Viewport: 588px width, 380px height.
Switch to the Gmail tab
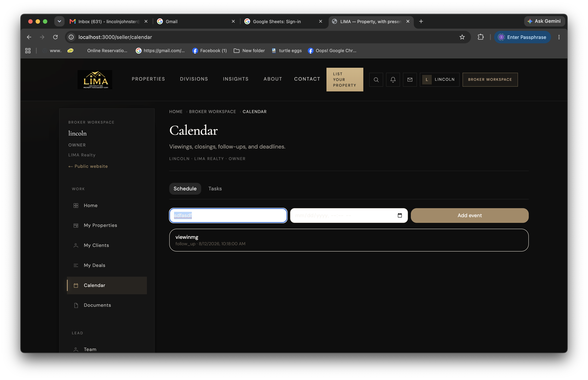click(196, 21)
